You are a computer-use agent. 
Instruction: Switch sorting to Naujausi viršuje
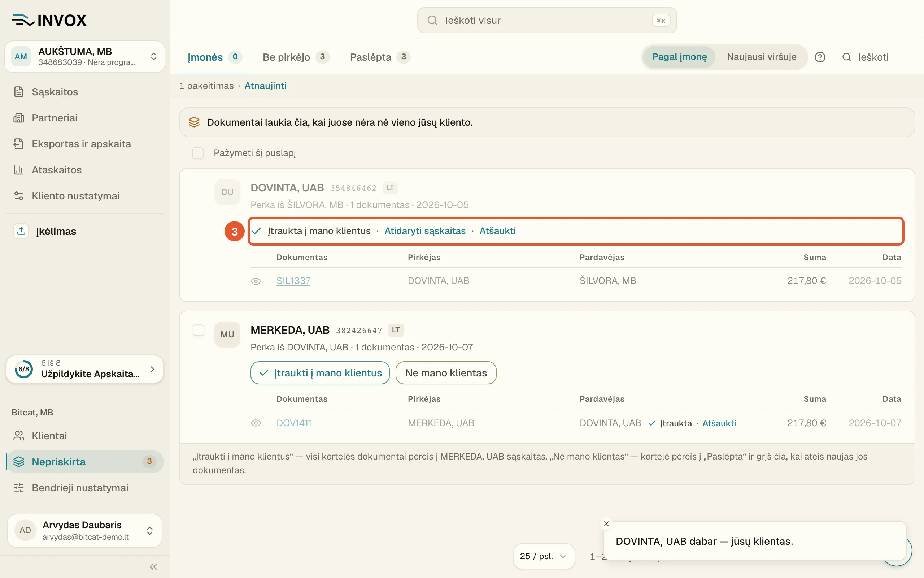coord(761,57)
